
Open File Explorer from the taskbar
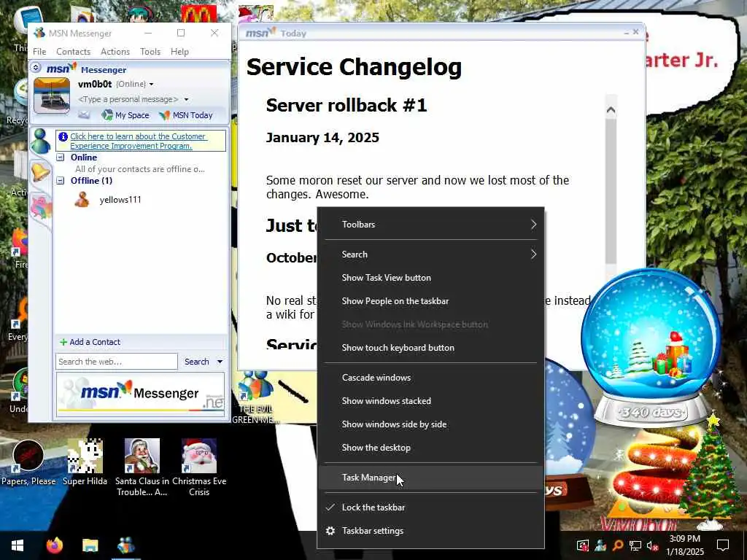90,545
